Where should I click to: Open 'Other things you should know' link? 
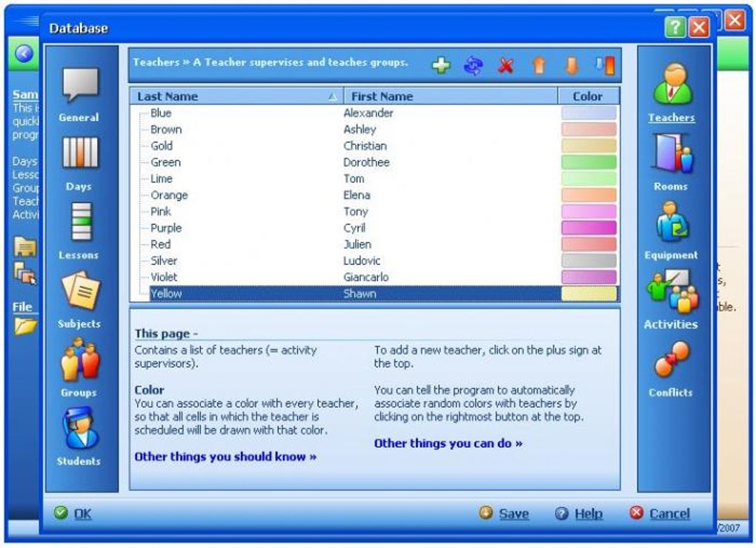pos(225,456)
